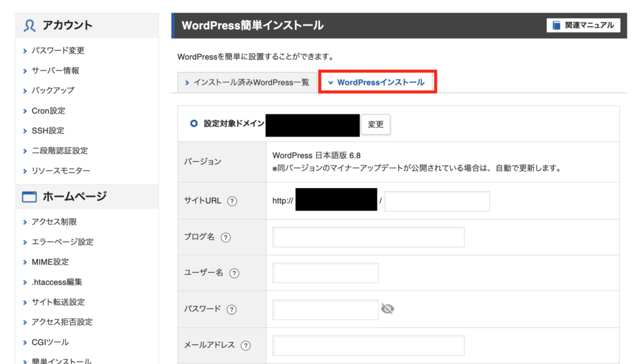Click chevron beside パスワード変更
The width and height of the screenshot is (640, 364).
25,51
